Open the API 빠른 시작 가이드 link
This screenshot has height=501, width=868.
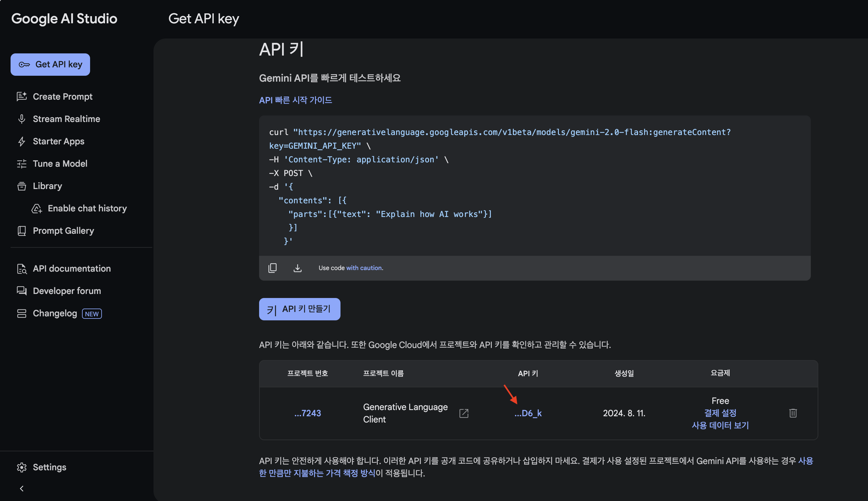click(x=295, y=100)
